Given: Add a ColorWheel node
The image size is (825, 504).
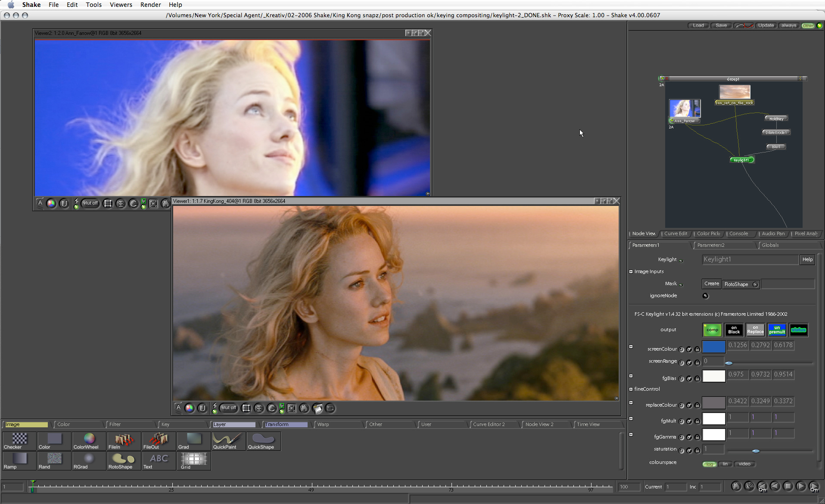Looking at the screenshot, I should [x=89, y=440].
